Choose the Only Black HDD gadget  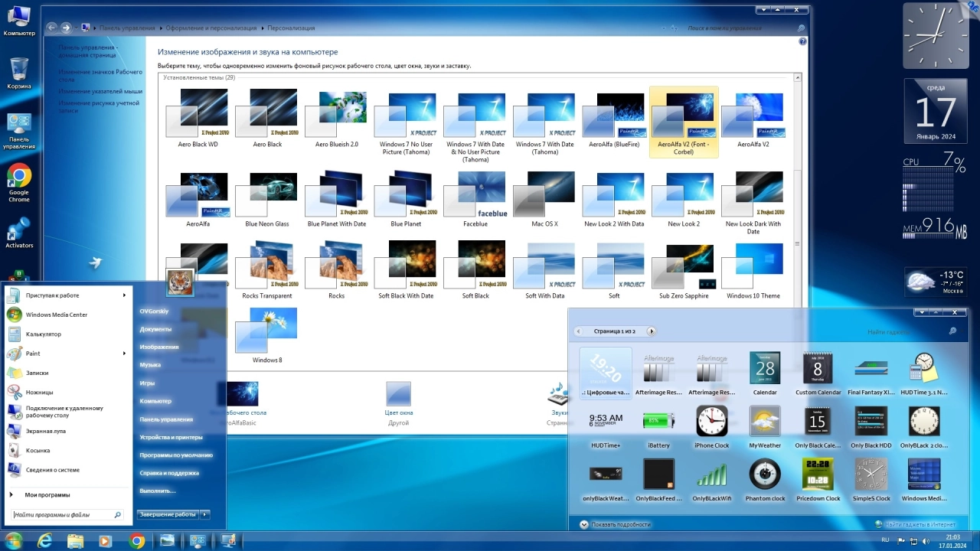[x=871, y=426]
